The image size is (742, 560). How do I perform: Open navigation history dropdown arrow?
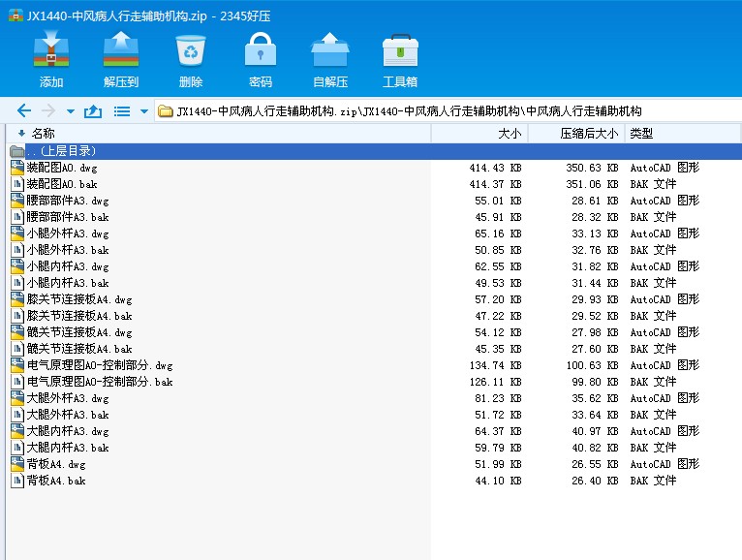coord(71,111)
